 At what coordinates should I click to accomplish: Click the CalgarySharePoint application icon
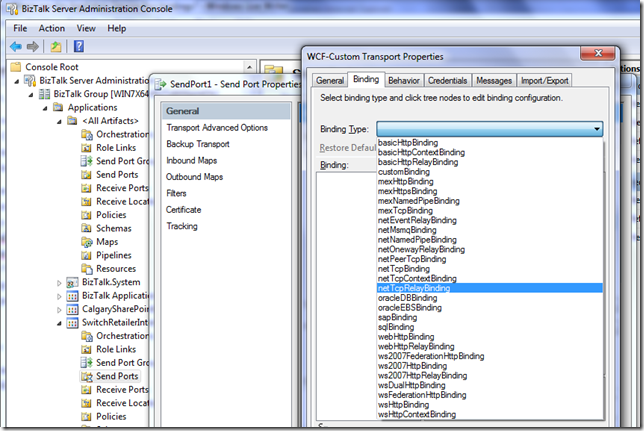coord(72,309)
